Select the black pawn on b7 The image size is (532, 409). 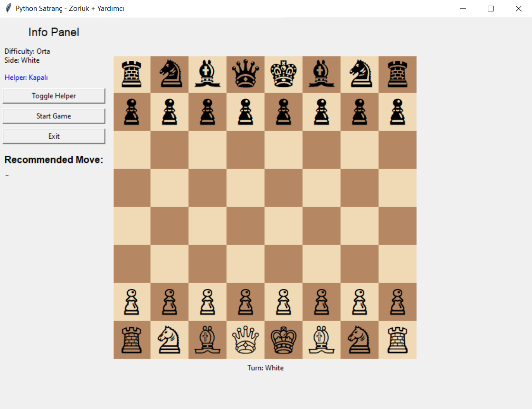click(170, 112)
